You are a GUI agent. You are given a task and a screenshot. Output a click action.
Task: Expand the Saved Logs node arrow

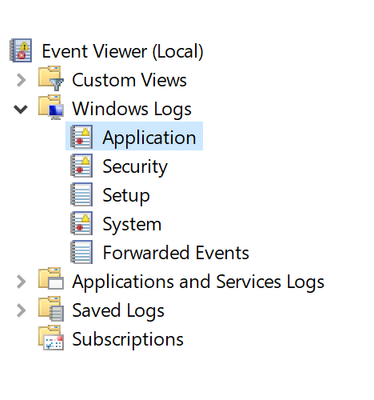pyautogui.click(x=21, y=310)
